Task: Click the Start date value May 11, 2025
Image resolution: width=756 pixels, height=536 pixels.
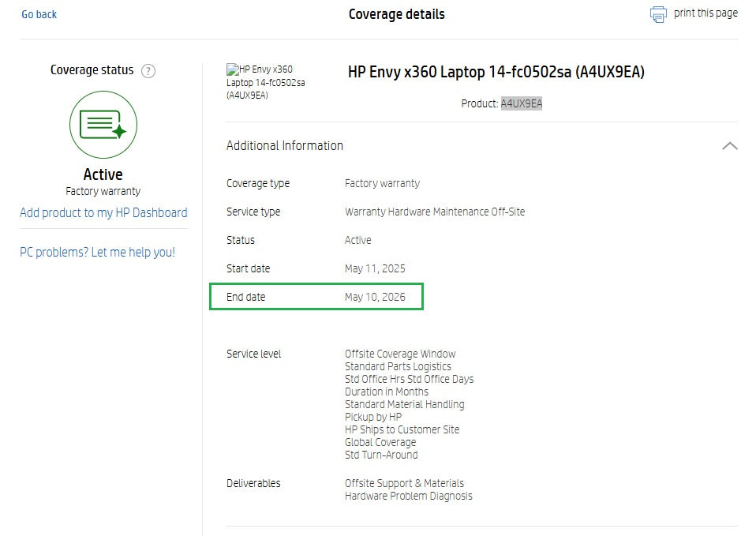Action: [375, 268]
